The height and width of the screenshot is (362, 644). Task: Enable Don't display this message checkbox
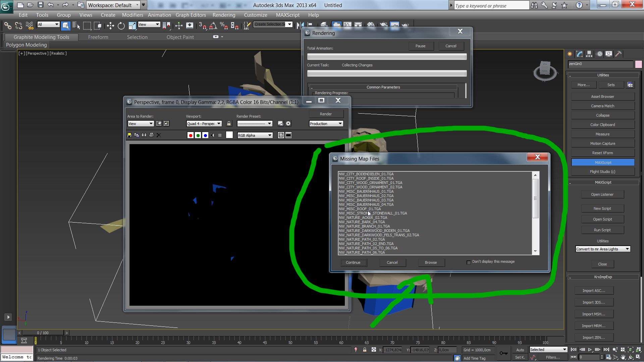[x=469, y=262]
